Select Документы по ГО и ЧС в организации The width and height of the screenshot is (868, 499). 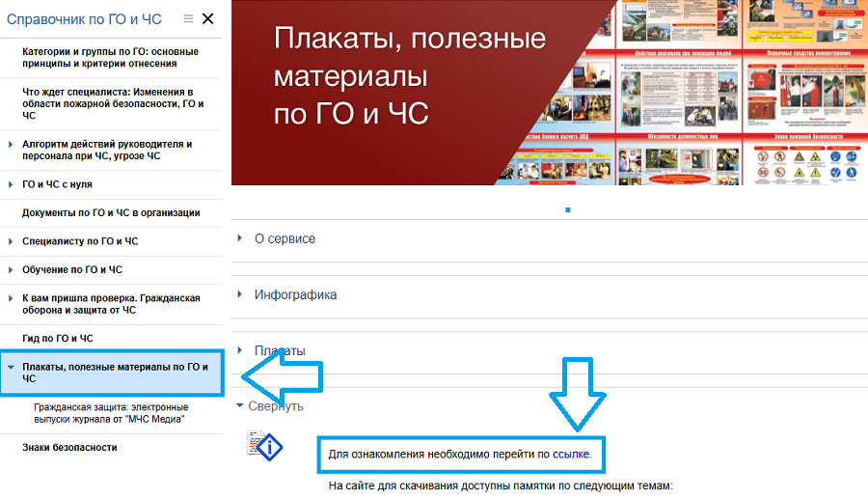click(111, 213)
